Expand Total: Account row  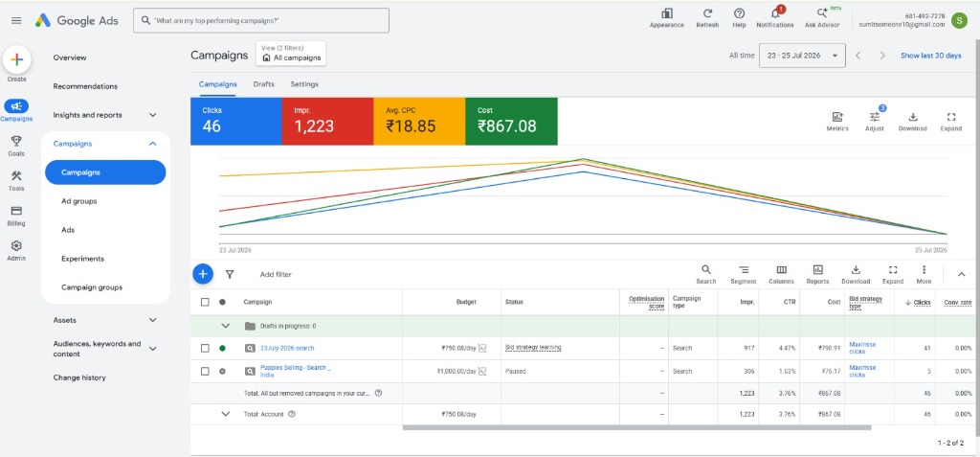point(226,414)
